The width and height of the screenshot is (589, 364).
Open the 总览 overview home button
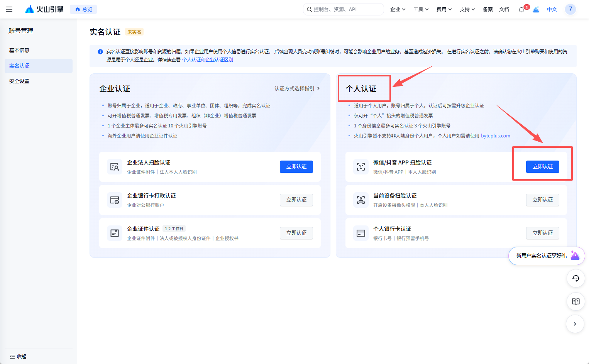(x=83, y=9)
